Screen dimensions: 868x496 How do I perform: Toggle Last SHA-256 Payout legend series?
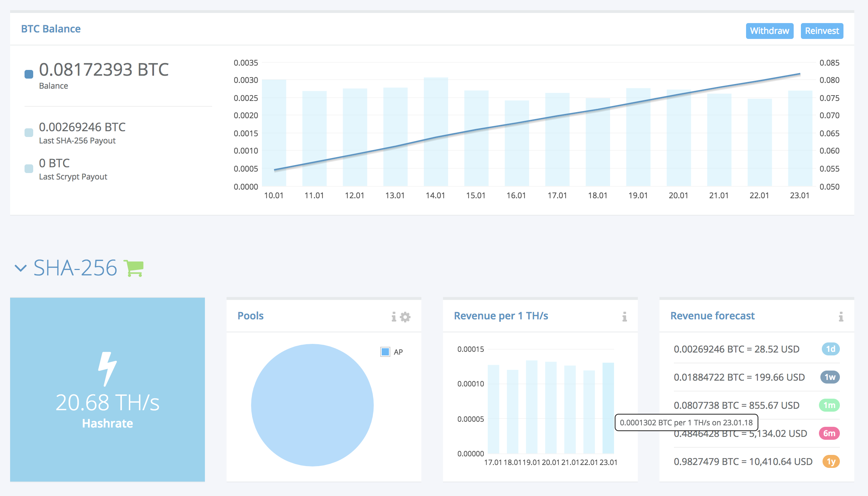pos(29,132)
